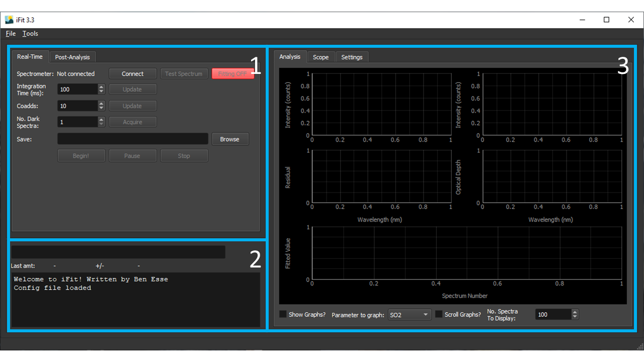The height and width of the screenshot is (362, 644).
Task: Decrease No. Dark Spectra with down arrow
Action: pos(102,125)
